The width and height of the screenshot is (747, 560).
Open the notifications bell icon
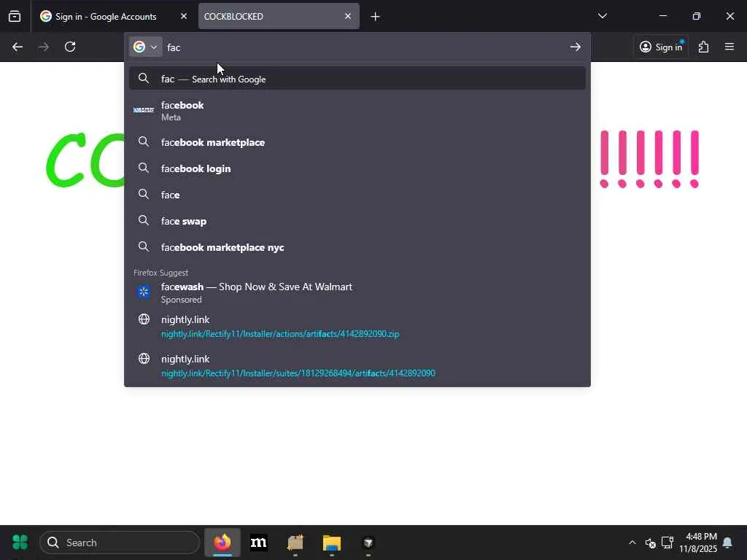point(727,542)
